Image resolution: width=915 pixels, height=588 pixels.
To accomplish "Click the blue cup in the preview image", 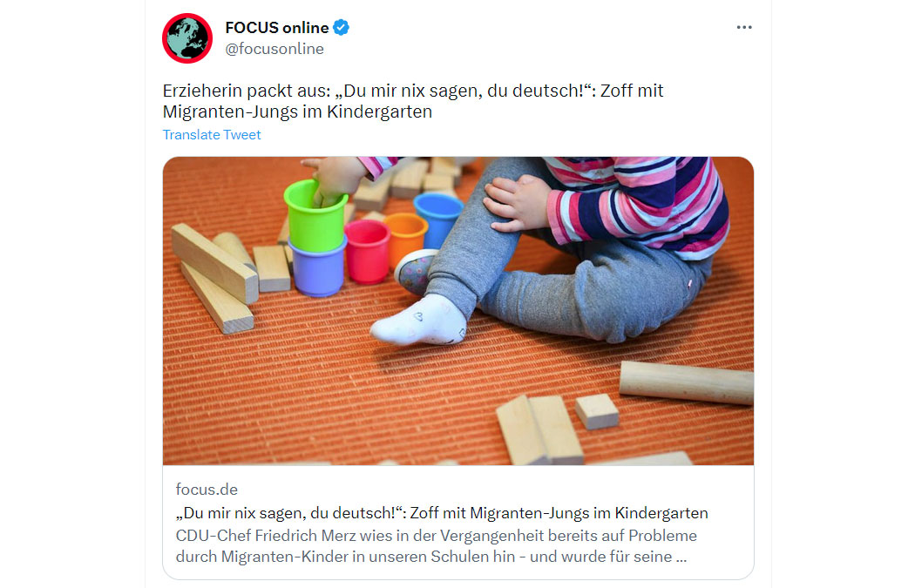I will click(438, 219).
